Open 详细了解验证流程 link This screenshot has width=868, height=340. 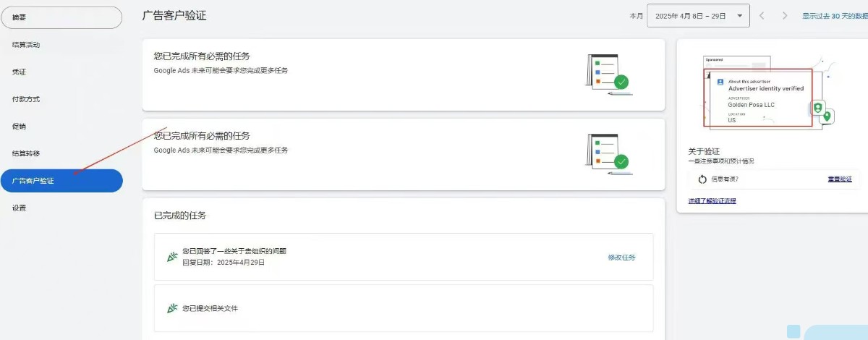(x=712, y=200)
